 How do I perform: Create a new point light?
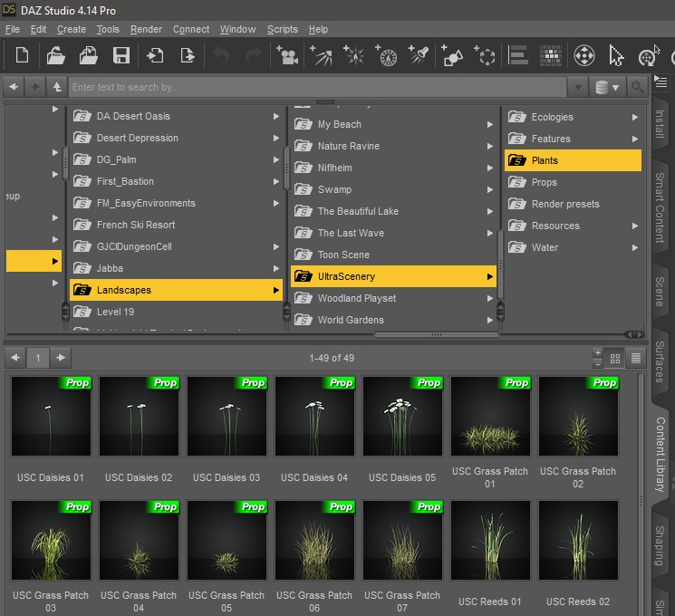(354, 55)
